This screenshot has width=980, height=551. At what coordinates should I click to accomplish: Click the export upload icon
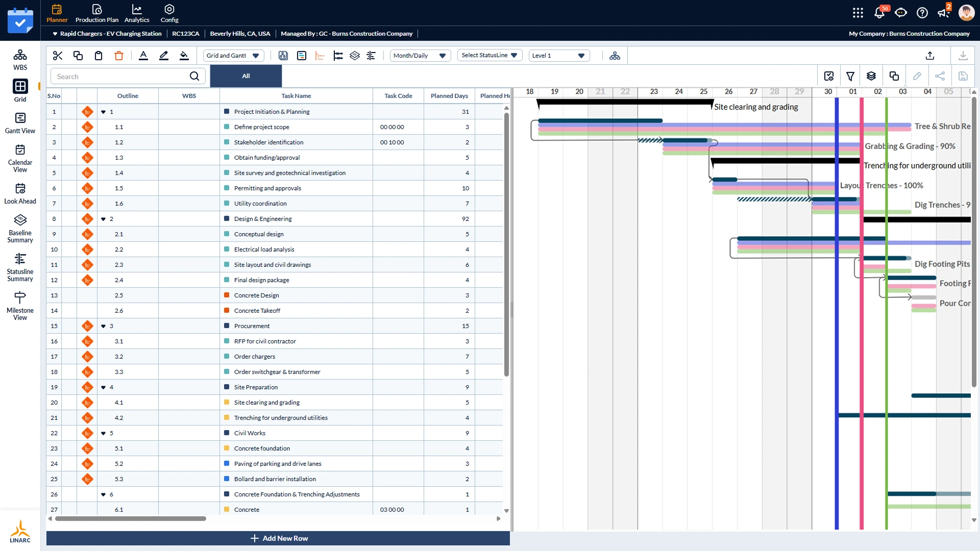(x=930, y=56)
